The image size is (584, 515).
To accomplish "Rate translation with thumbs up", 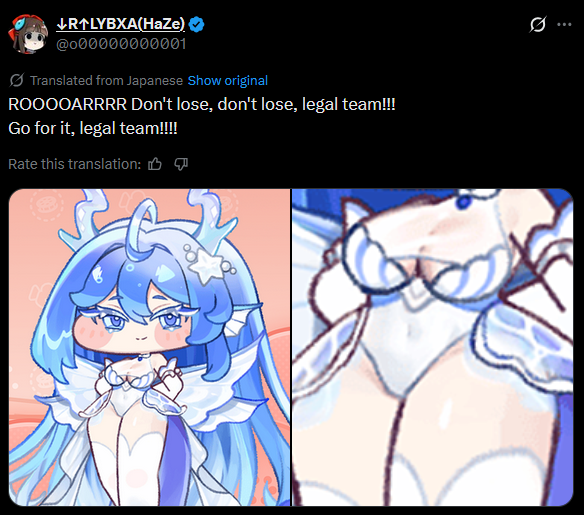I will point(155,164).
